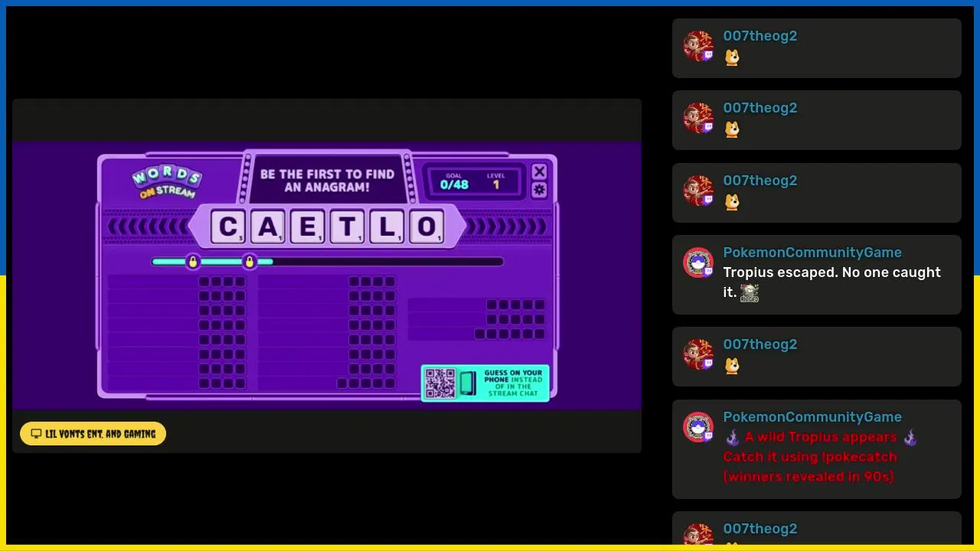This screenshot has width=980, height=551.
Task: Select the letter tile A
Action: pos(268,227)
